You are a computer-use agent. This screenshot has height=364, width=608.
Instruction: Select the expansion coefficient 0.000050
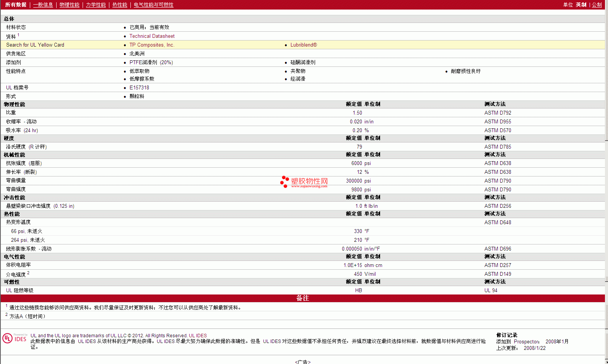pos(352,249)
